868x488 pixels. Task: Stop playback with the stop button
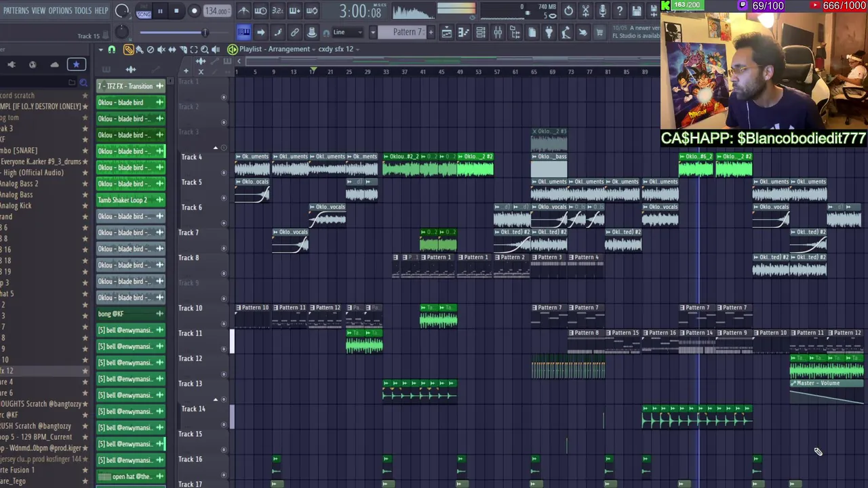(x=176, y=11)
